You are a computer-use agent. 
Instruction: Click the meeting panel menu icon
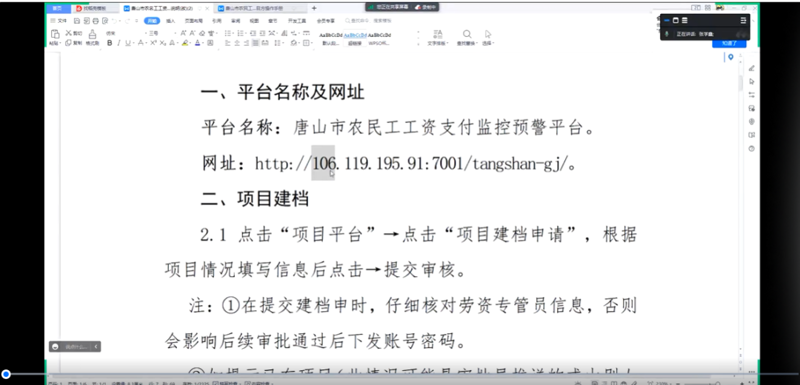coord(743,20)
